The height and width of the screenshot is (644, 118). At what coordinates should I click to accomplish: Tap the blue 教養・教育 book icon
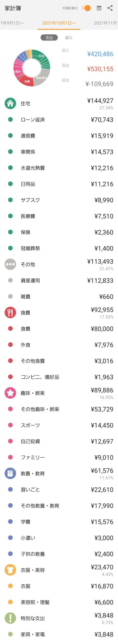10,473
